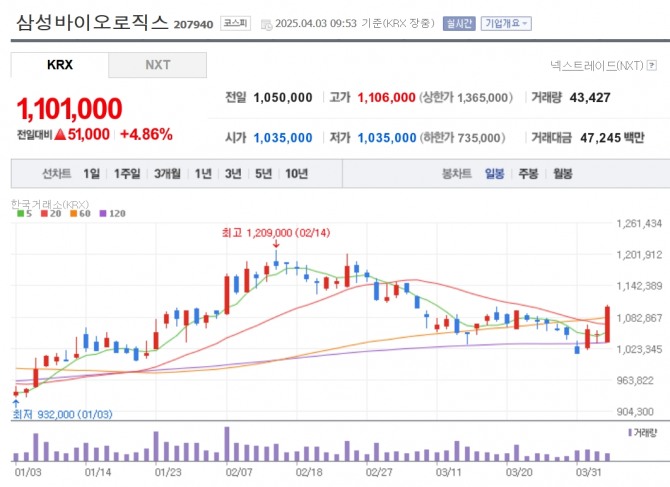
Task: Click the 1,261,434 price axis label
Action: coord(639,223)
